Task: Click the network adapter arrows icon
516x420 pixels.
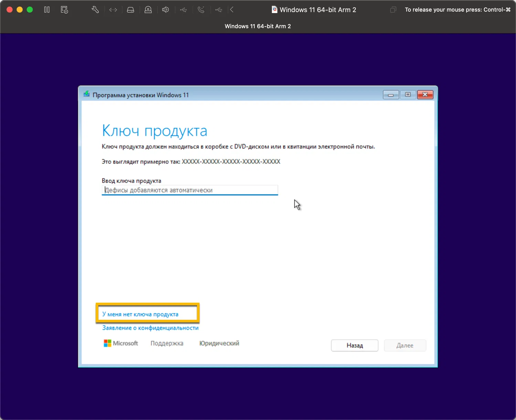Action: pyautogui.click(x=113, y=10)
